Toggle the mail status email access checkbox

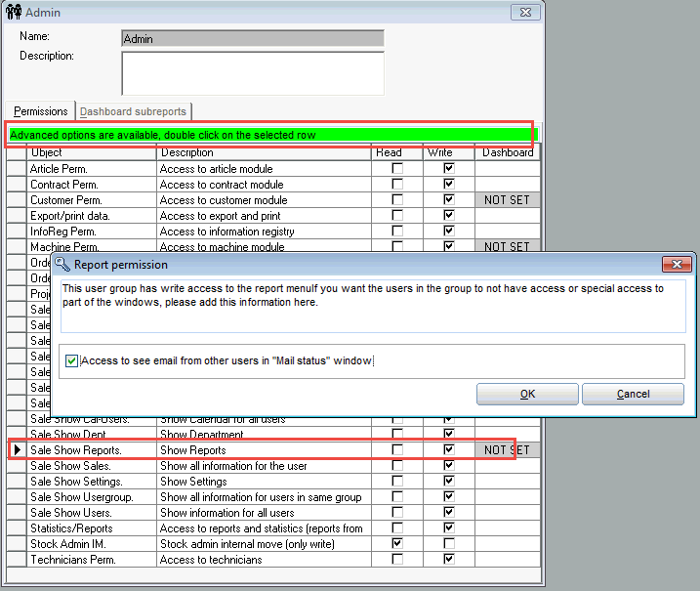[x=72, y=361]
